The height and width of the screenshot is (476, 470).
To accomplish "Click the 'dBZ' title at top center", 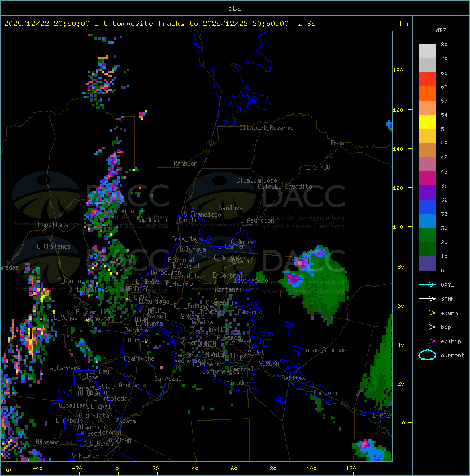I will pos(235,8).
